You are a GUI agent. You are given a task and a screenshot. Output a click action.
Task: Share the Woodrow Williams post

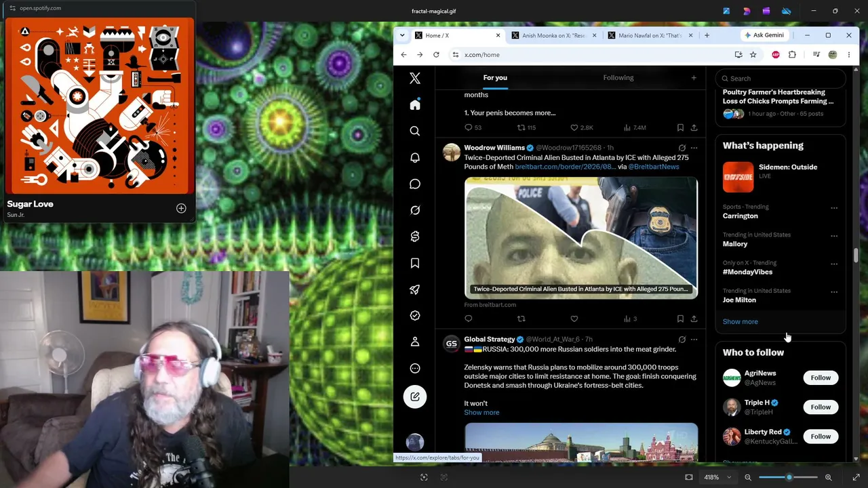pos(694,319)
